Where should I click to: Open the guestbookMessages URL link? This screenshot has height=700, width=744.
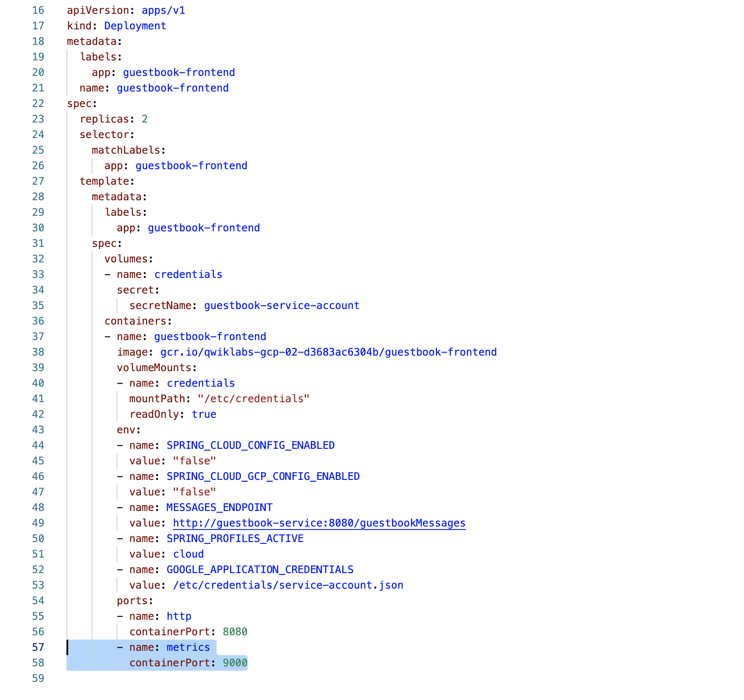[x=319, y=523]
